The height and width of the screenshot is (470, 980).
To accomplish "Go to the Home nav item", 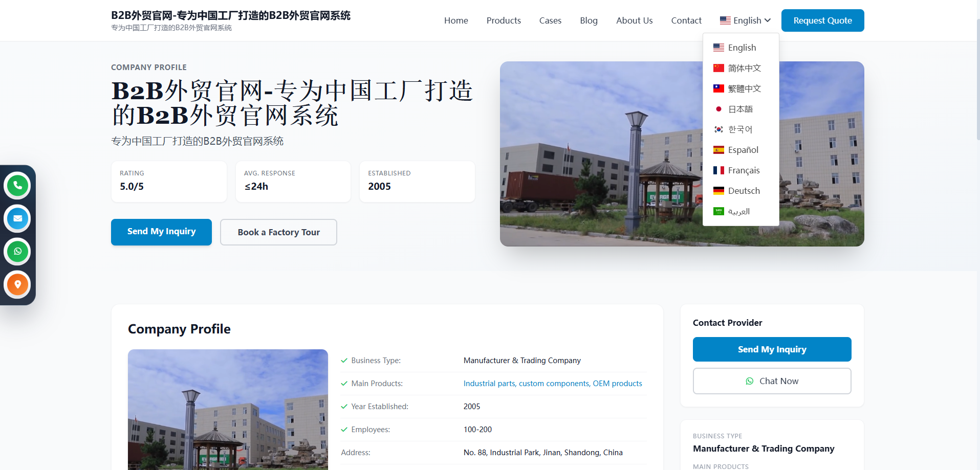I will pyautogui.click(x=456, y=20).
